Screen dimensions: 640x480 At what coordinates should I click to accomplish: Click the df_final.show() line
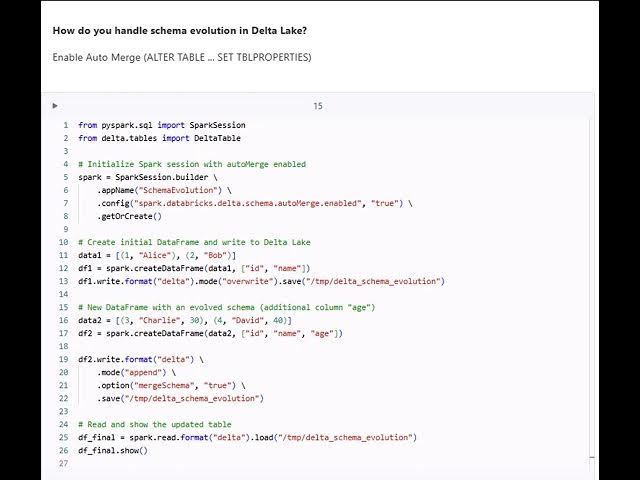(x=112, y=450)
